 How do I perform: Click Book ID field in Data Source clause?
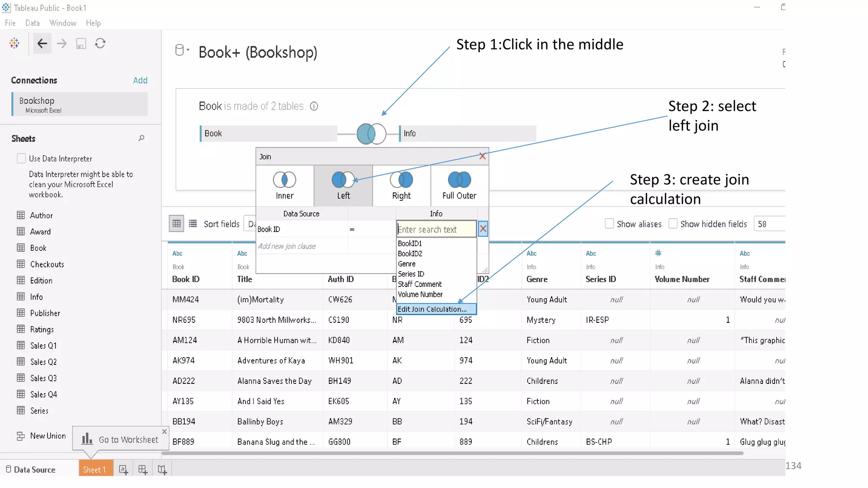tap(302, 229)
